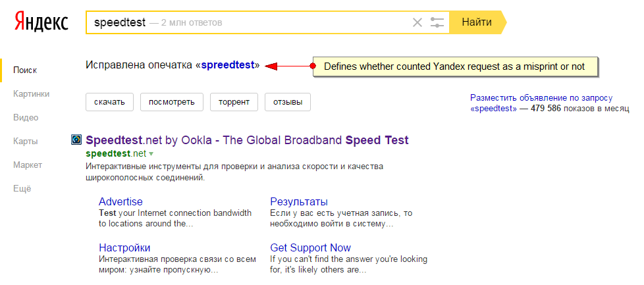Click the скачать suggestion button
644x285 pixels.
(x=110, y=102)
